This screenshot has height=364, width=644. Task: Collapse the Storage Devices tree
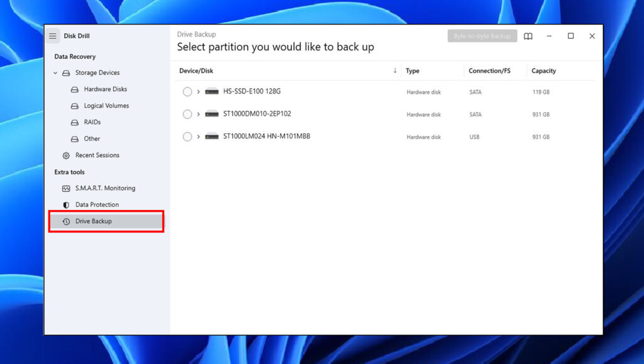click(x=55, y=72)
